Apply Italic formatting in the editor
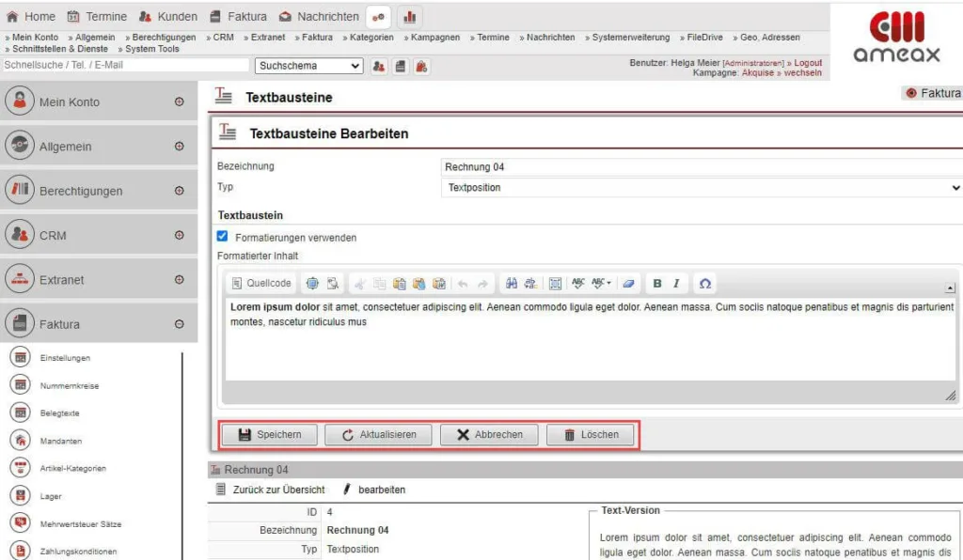Screen dimensions: 963x560 [675, 282]
